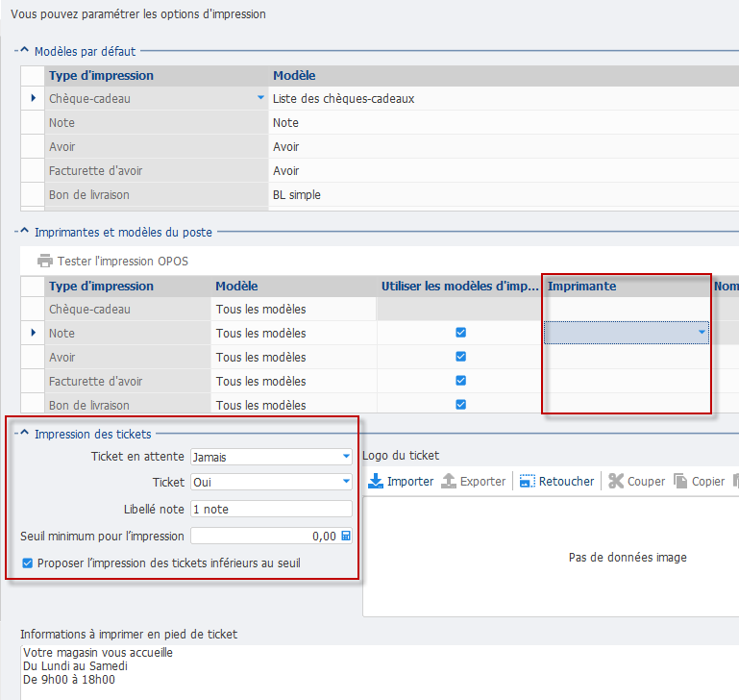Click the Exporter logo upload icon
The image size is (739, 700).
[x=449, y=481]
